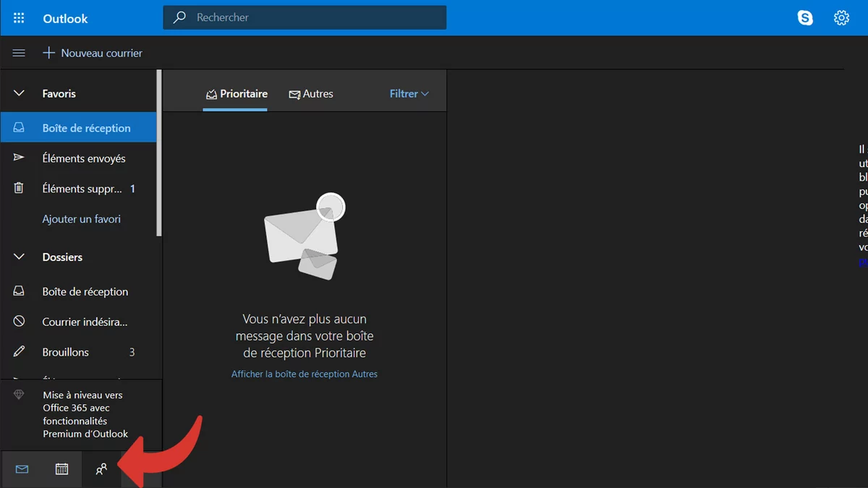Open the Filtrer dropdown
The height and width of the screenshot is (488, 868).
(x=409, y=93)
